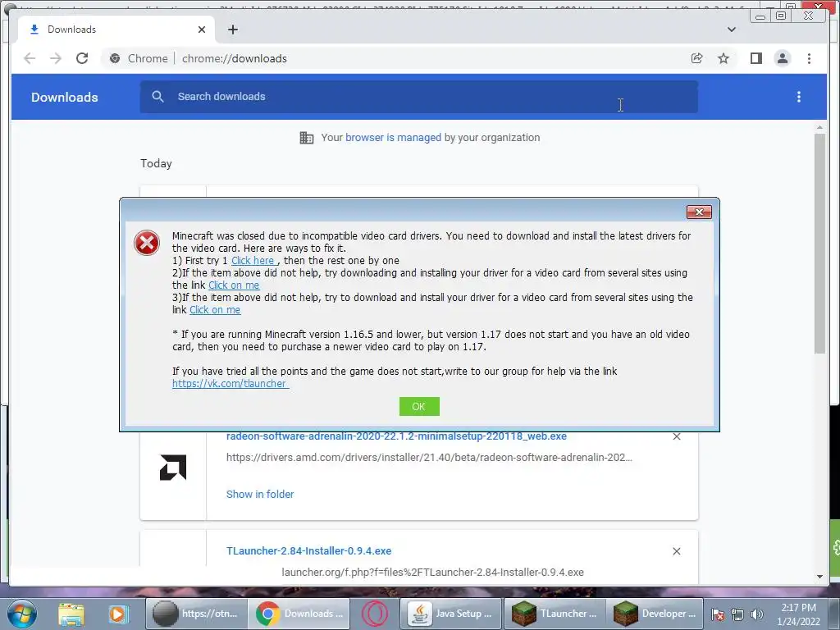
Task: Open the 'Click on me' link in step 3
Action: click(x=215, y=309)
